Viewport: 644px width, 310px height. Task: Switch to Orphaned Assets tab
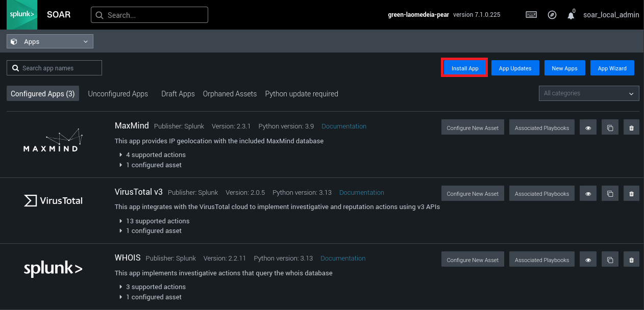(230, 94)
